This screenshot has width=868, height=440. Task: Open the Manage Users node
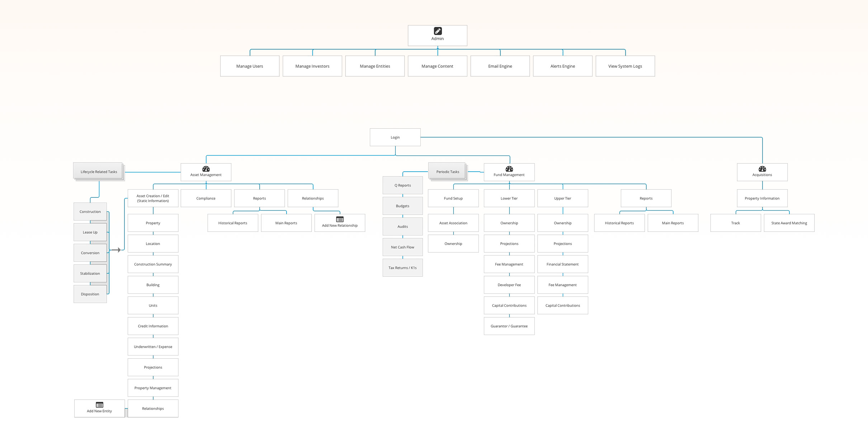tap(250, 66)
